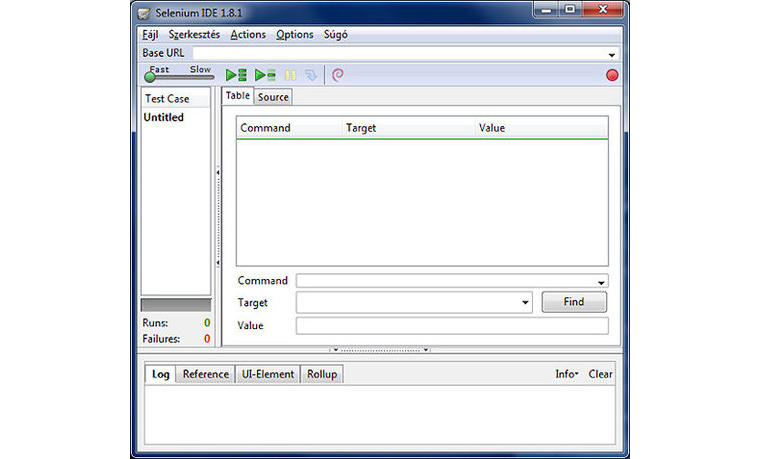Switch to the Reference tab
Viewport: 760px width, 459px height.
[x=205, y=374]
